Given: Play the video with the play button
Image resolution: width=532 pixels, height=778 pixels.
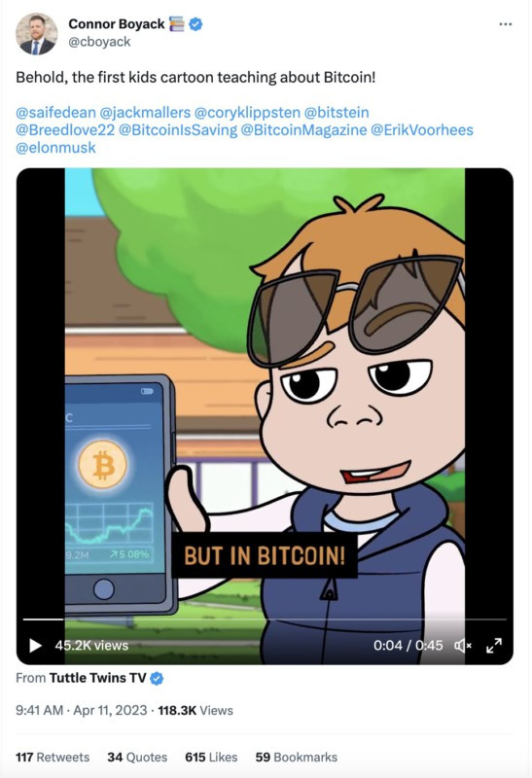Looking at the screenshot, I should [35, 646].
